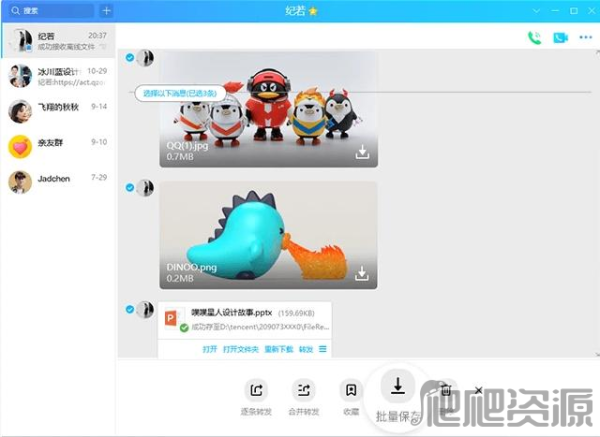This screenshot has height=437, width=600.
Task: Click the star next to the 纪若 title
Action: pyautogui.click(x=313, y=11)
